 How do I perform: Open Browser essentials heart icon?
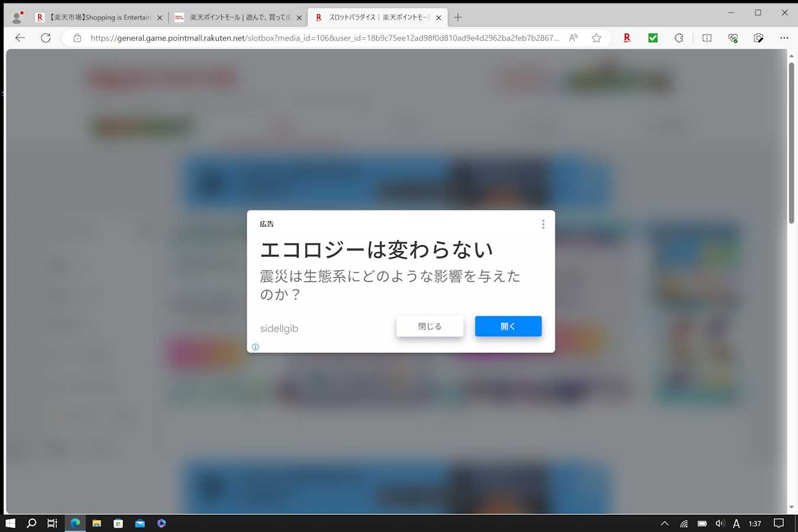(733, 38)
